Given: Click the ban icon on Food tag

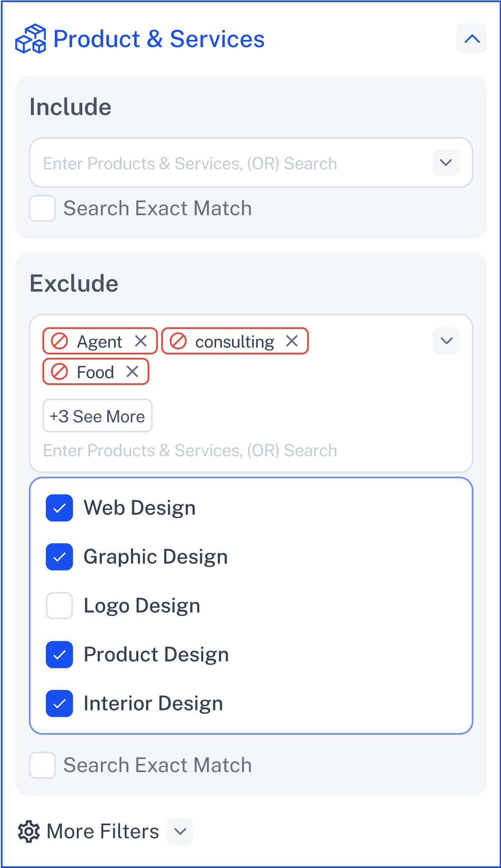Looking at the screenshot, I should click(59, 371).
